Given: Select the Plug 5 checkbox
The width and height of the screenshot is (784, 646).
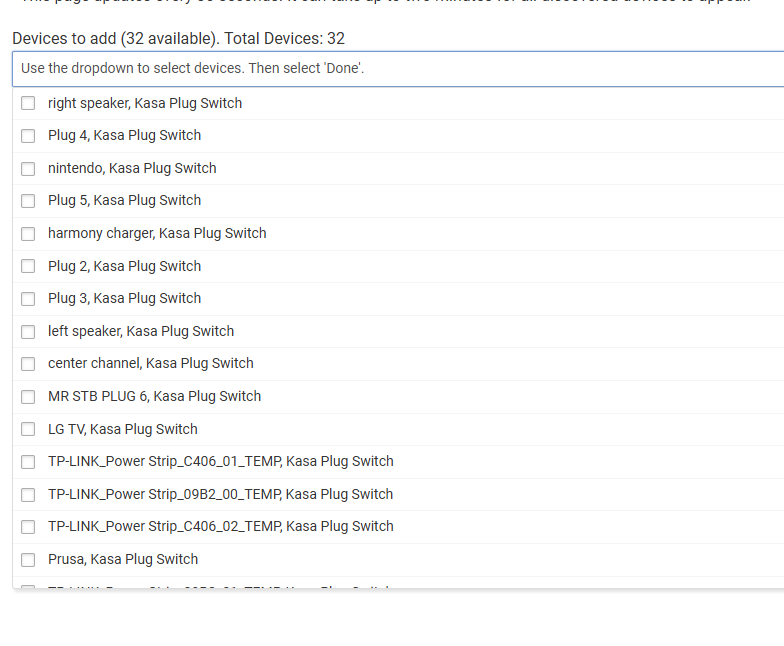Looking at the screenshot, I should [28, 201].
